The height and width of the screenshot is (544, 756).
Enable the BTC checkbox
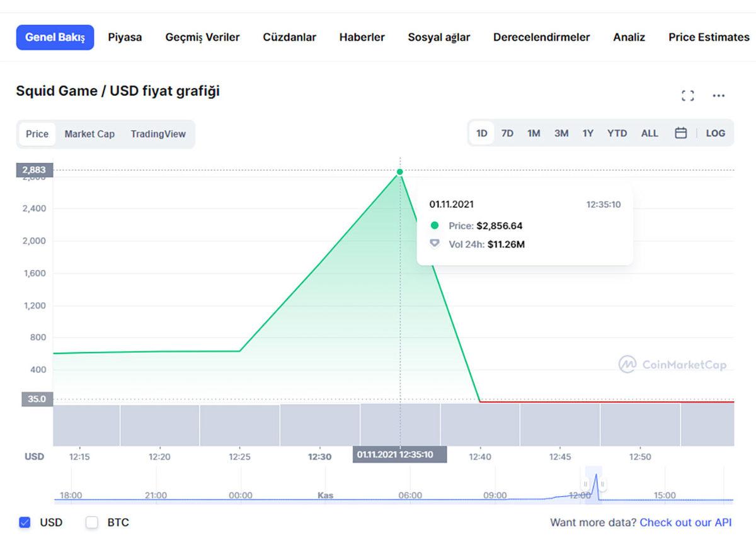click(92, 523)
